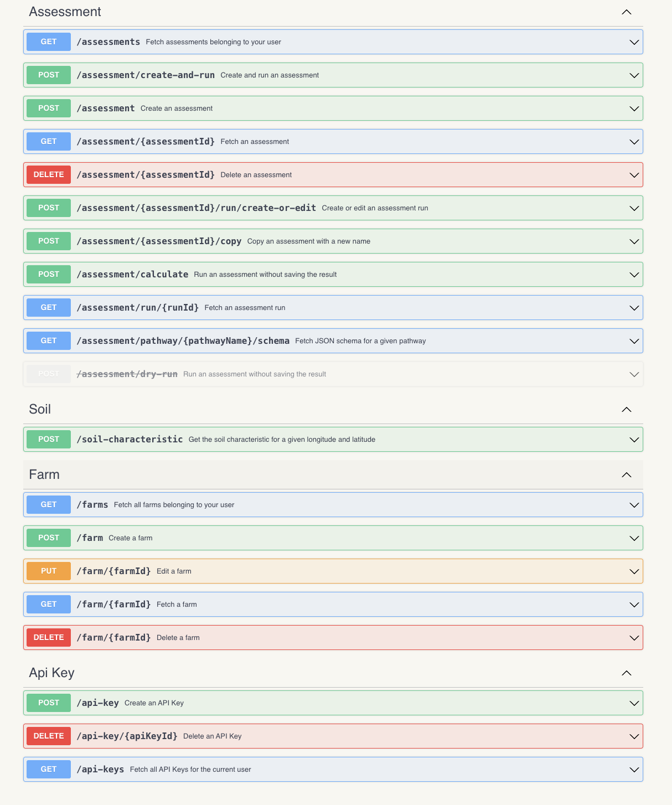Open the /assessment/run/{runId} endpoint path

pos(137,308)
